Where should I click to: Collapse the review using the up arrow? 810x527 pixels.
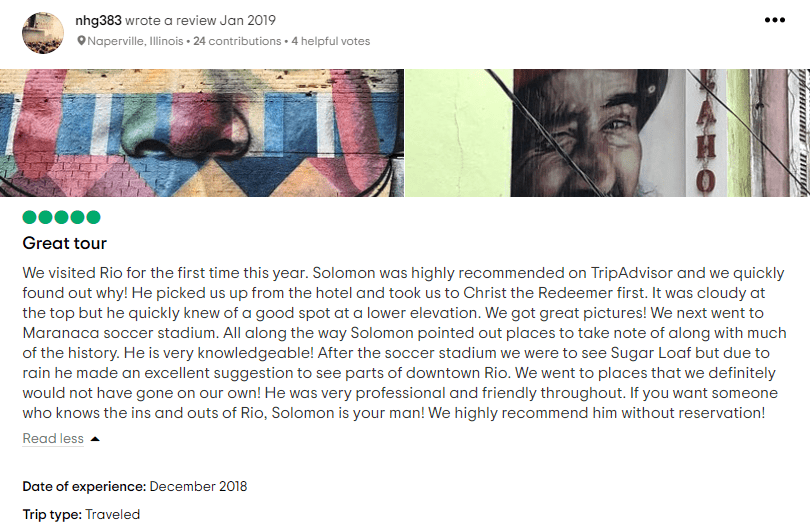[x=95, y=439]
